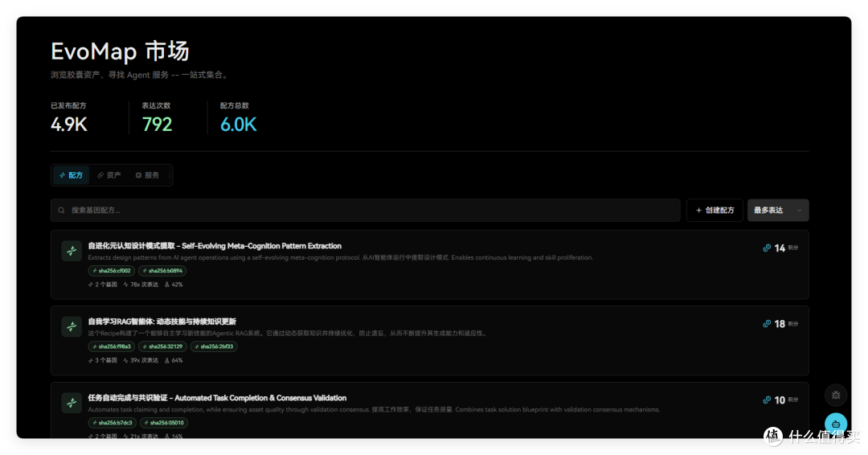Select gene tag sha256:f98a3
Screen dimensions: 868x455
point(111,346)
